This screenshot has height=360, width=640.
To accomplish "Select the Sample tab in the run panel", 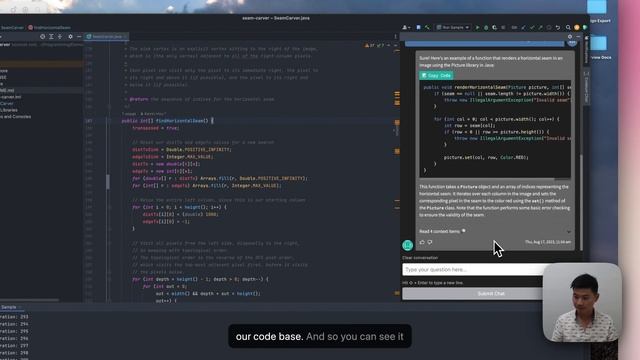I will click(9, 307).
